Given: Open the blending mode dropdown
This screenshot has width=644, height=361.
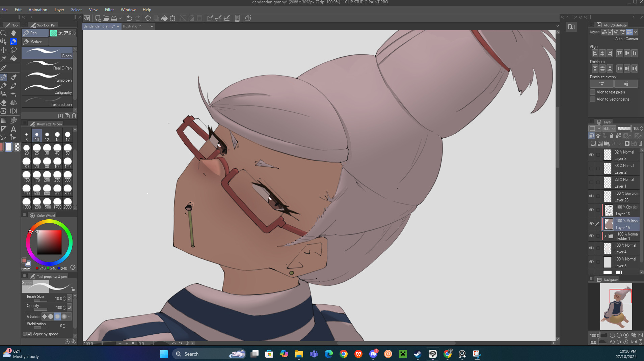Looking at the screenshot, I should pyautogui.click(x=609, y=129).
